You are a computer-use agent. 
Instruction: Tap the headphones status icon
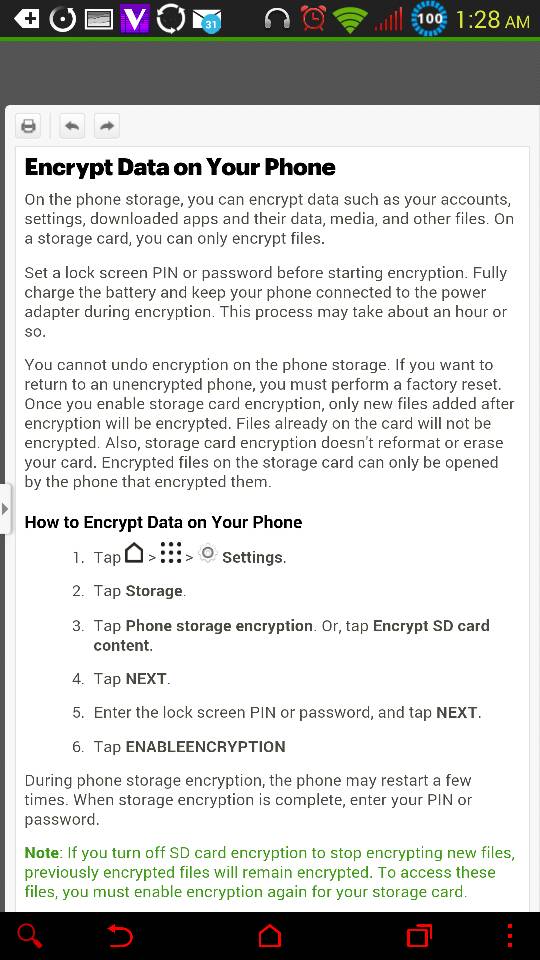pyautogui.click(x=277, y=20)
